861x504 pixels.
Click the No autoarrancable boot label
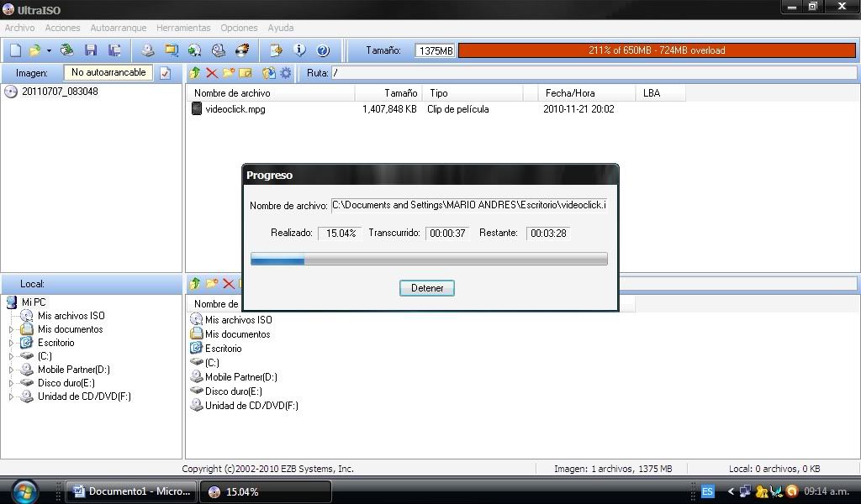pos(108,72)
